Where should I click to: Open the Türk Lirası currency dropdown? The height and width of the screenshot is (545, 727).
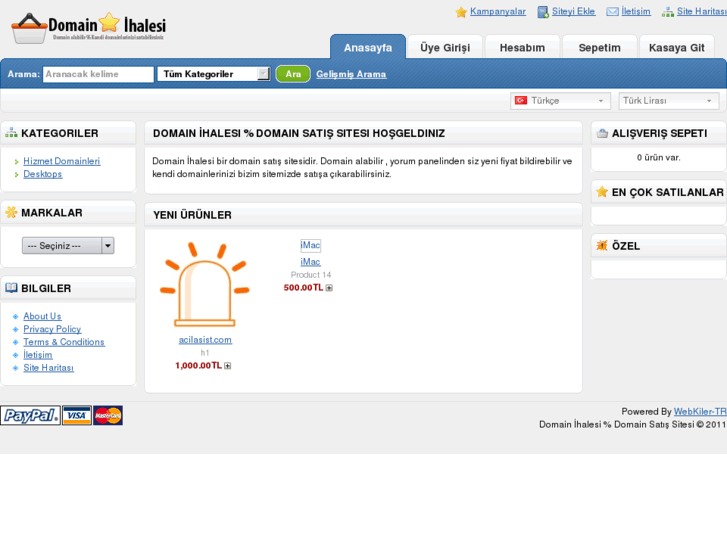669,101
